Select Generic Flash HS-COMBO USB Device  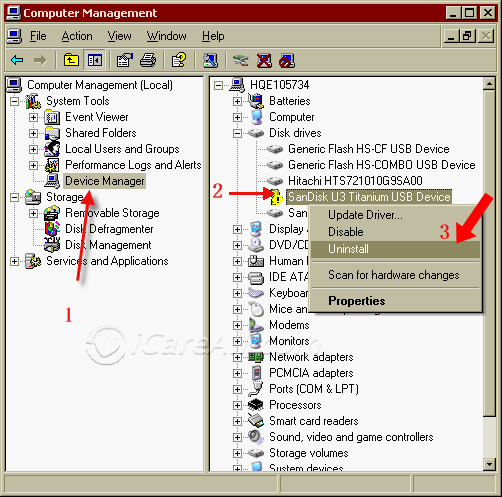(382, 165)
